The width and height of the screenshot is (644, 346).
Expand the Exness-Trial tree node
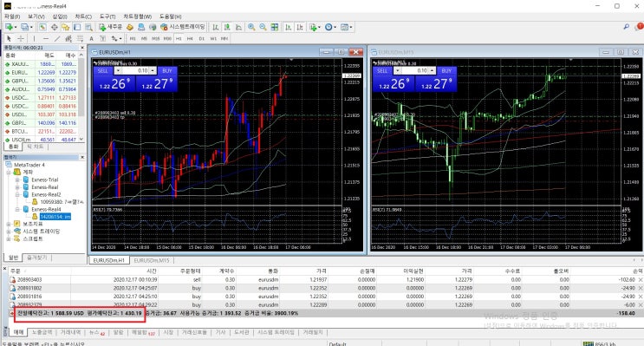pos(17,180)
